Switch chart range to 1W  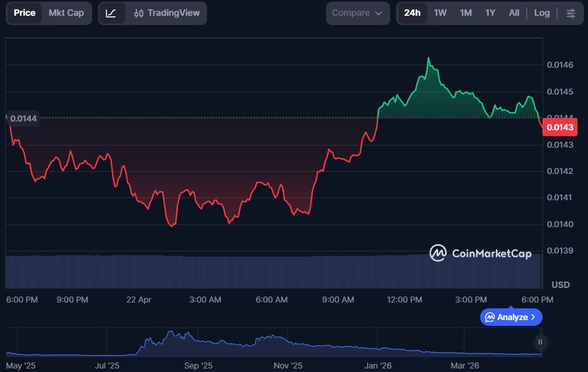(440, 13)
